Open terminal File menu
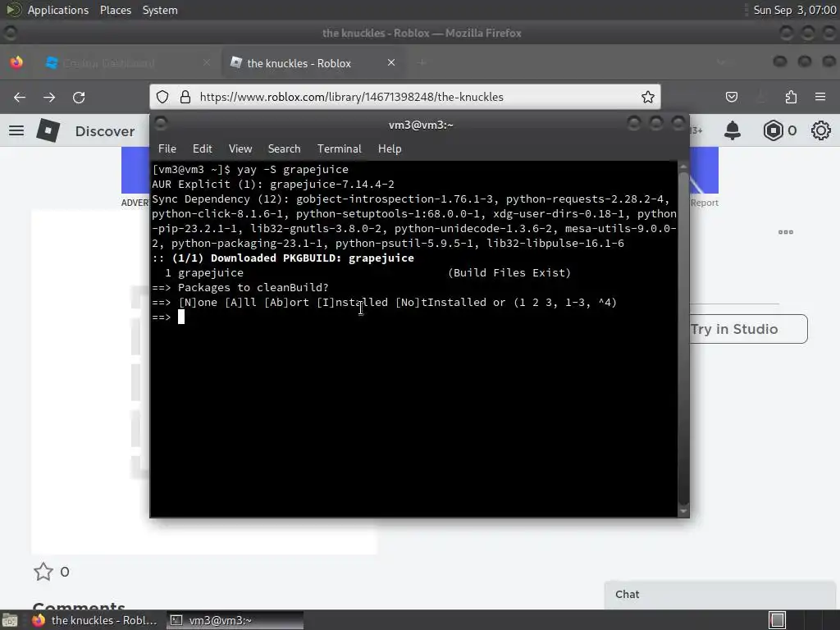 pos(167,149)
